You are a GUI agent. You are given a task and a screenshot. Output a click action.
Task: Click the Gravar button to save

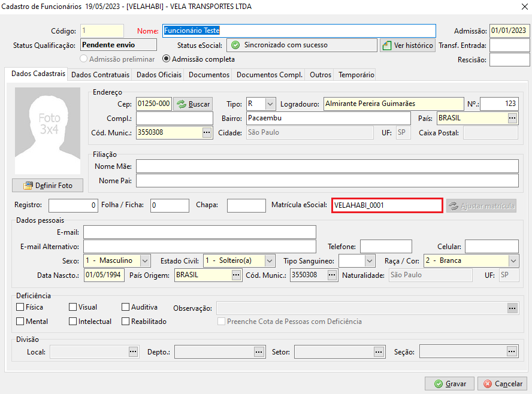[x=450, y=383]
